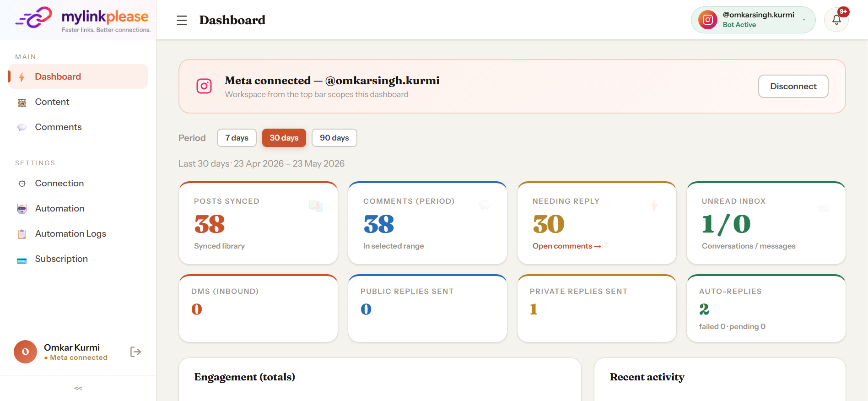Select the 30 days period
The height and width of the screenshot is (401, 868).
click(x=284, y=138)
